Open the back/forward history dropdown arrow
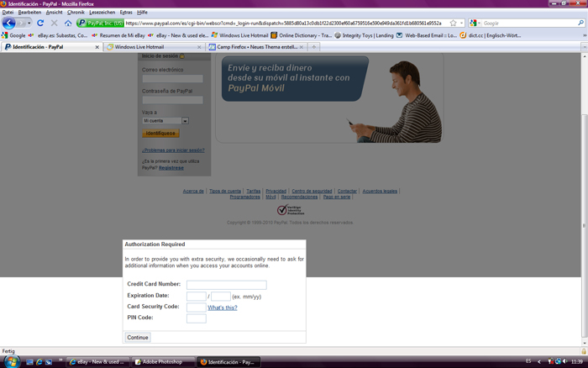 click(x=29, y=24)
